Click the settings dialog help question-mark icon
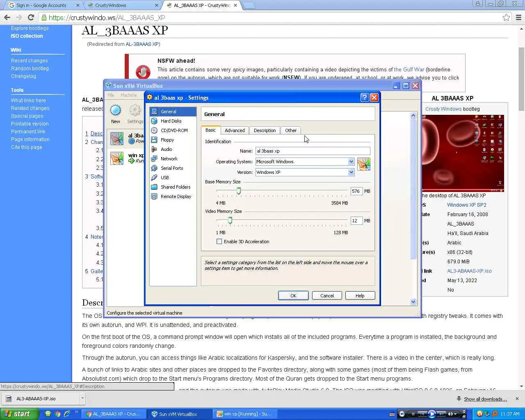The height and width of the screenshot is (420, 525). click(x=364, y=98)
